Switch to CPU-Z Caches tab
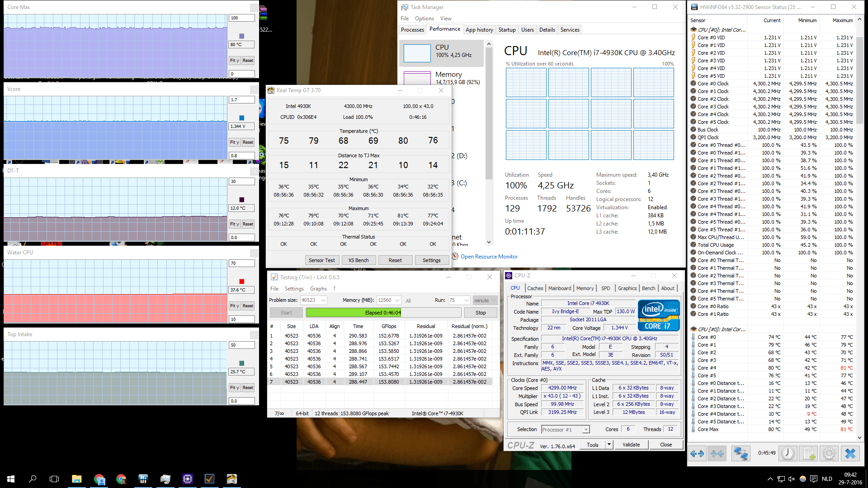Viewport: 868px width, 488px height. click(x=535, y=288)
